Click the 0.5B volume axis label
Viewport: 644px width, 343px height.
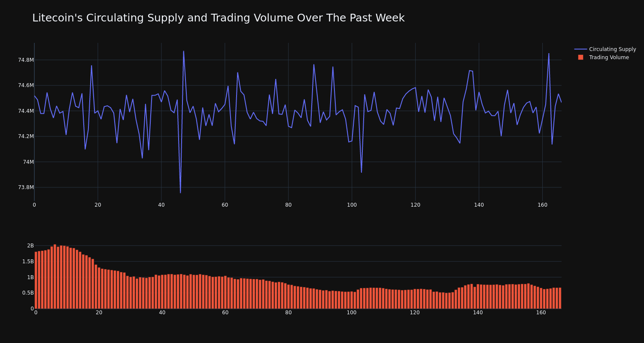27,293
